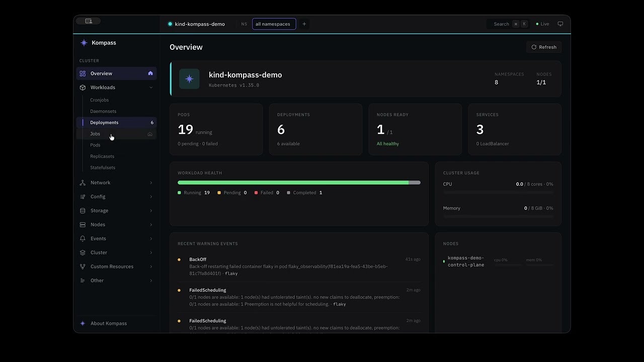Click the home icon on Overview row

pyautogui.click(x=150, y=73)
